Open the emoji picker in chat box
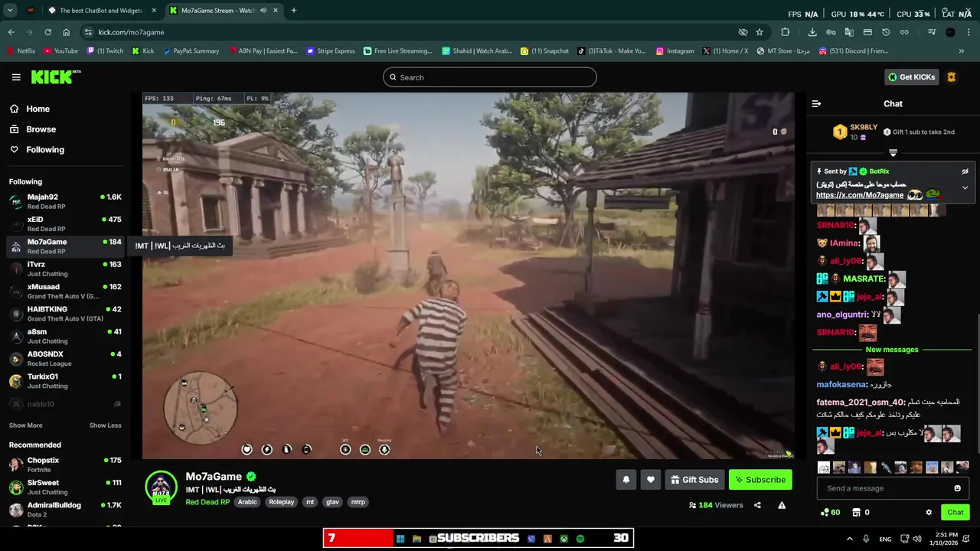Viewport: 980px width, 551px height. [957, 488]
